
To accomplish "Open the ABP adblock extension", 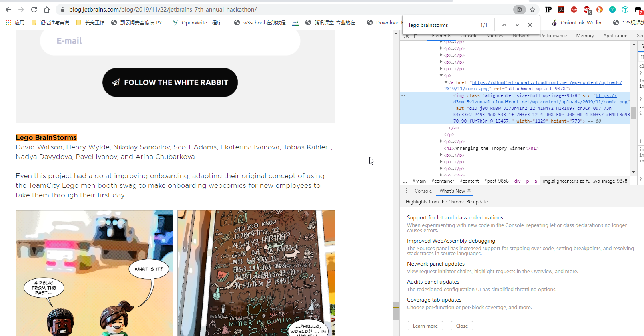I will 587,10.
